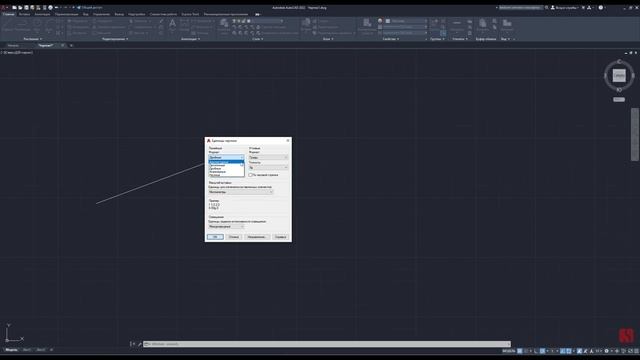Click the Undo arrow in quick access toolbar
Screen dimensions: 640x360
[57, 7]
